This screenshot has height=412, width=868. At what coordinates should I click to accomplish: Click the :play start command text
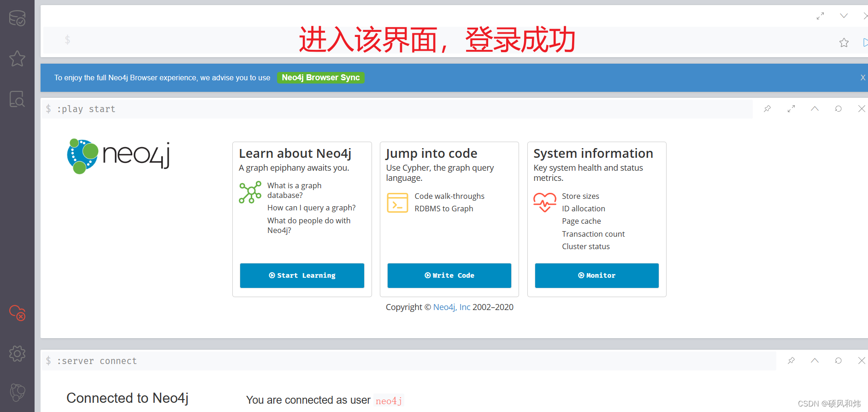86,109
